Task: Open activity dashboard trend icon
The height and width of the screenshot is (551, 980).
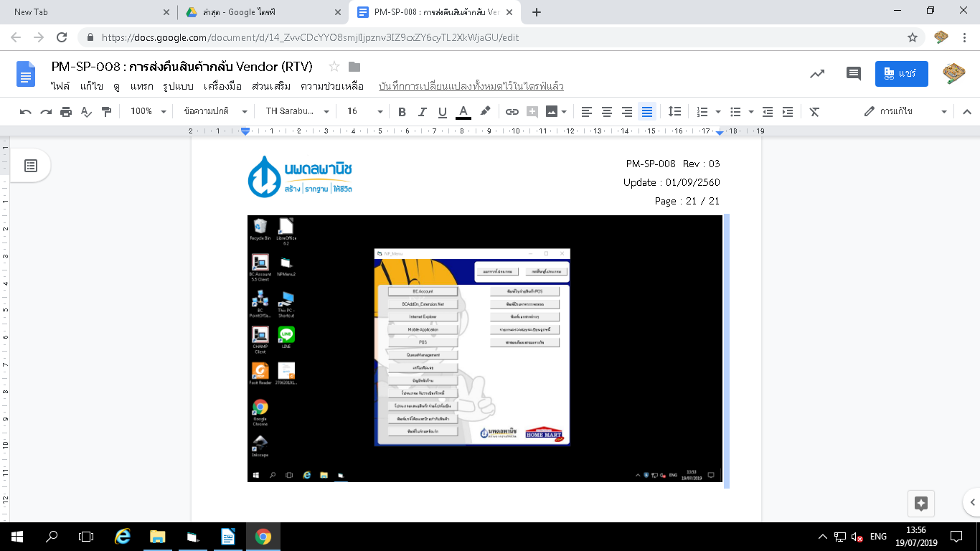Action: pos(817,73)
